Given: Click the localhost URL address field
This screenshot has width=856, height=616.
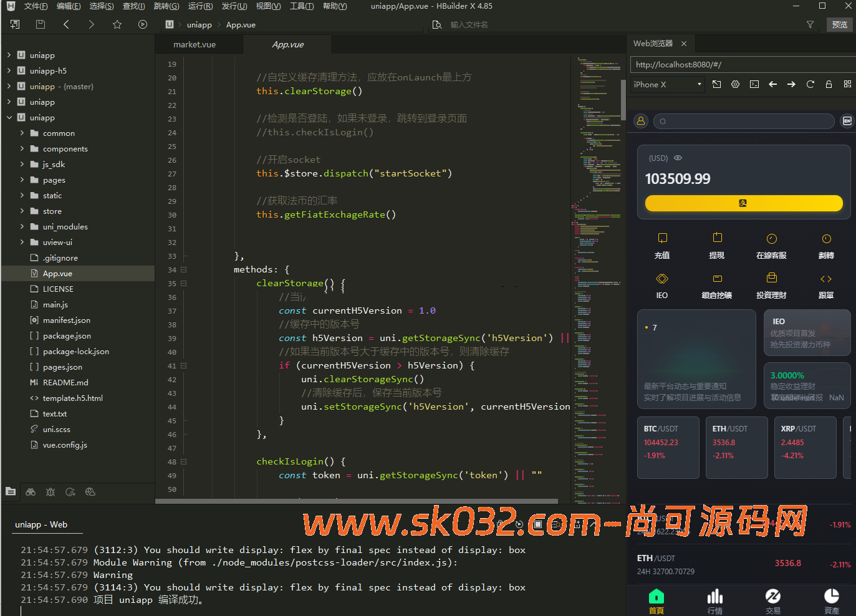Looking at the screenshot, I should (x=742, y=64).
